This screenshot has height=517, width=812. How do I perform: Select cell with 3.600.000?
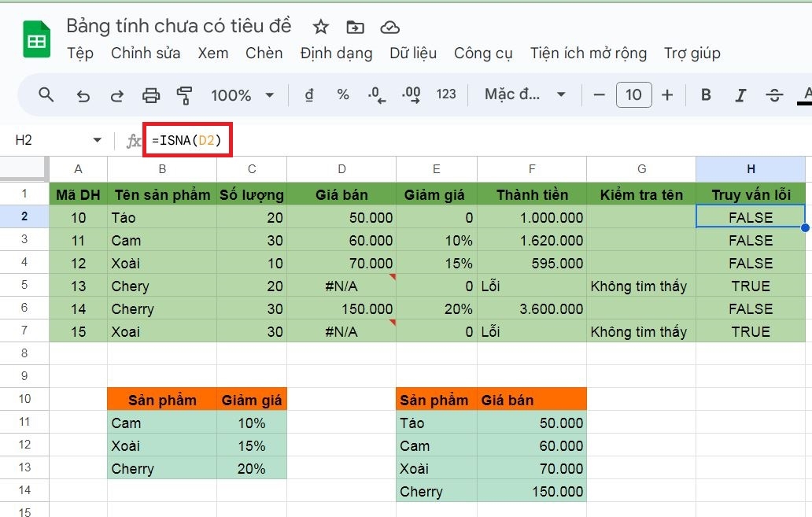532,308
